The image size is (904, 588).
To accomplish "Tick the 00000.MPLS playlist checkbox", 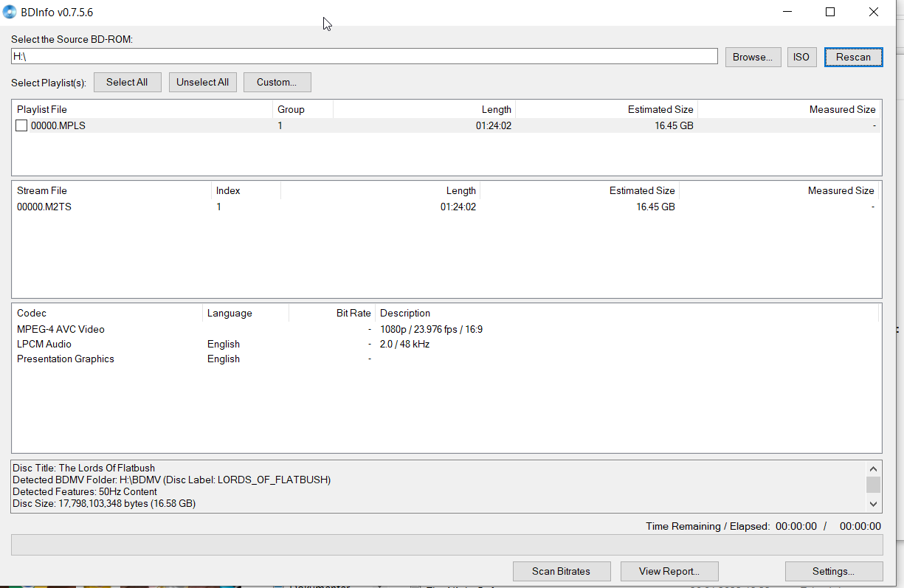I will (22, 125).
